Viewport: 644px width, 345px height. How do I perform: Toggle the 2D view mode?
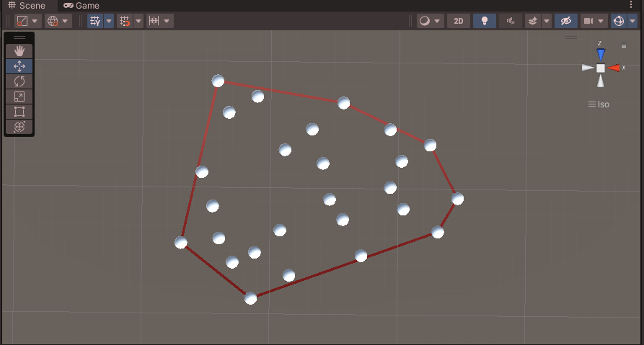pyautogui.click(x=459, y=21)
